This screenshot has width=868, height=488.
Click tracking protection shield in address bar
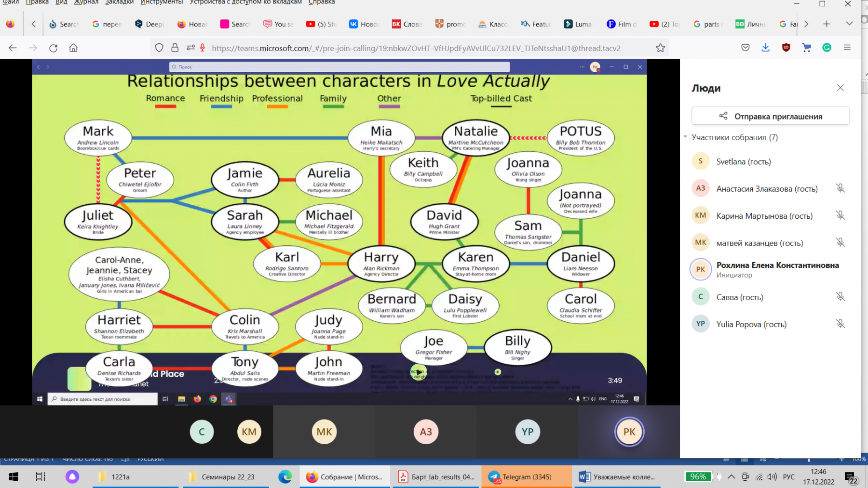coord(159,48)
